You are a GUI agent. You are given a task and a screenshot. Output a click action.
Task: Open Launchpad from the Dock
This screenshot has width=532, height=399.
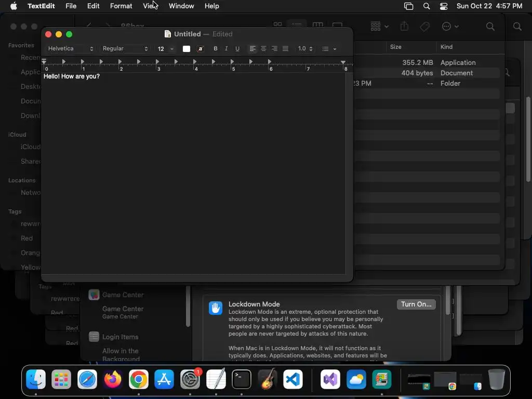pyautogui.click(x=61, y=379)
